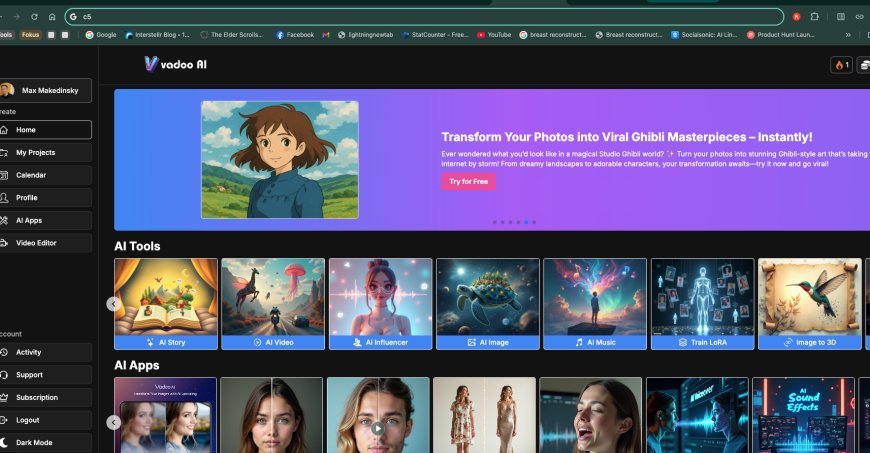Open the Subscription page
The width and height of the screenshot is (870, 453).
pyautogui.click(x=45, y=397)
